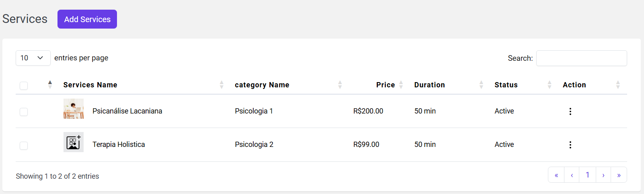Go to last page with double-right arrow
The width and height of the screenshot is (644, 194).
click(x=619, y=175)
